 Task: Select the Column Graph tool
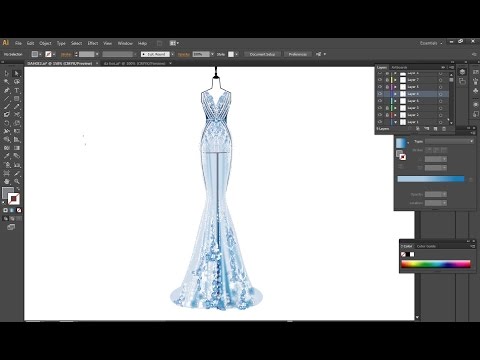pos(17,165)
